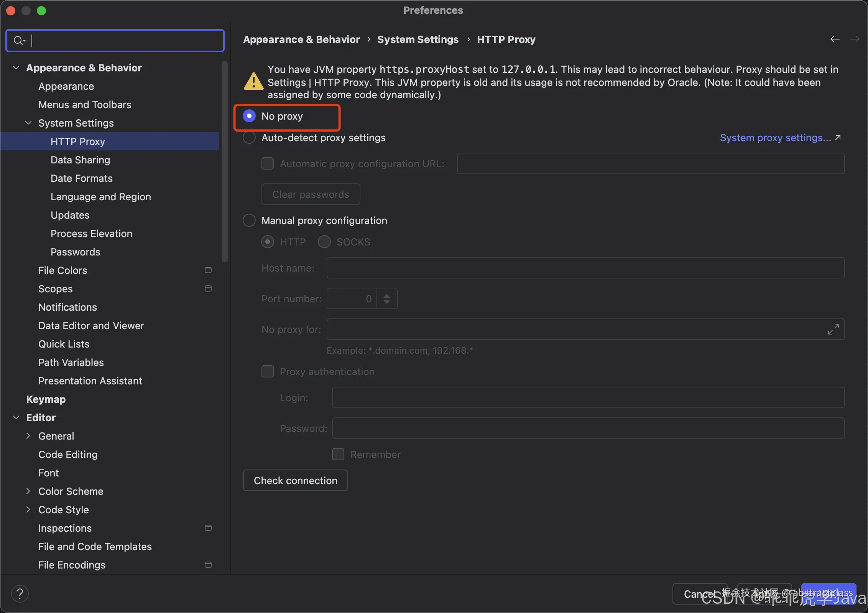Collapse the Appearance & Behavior tree section
868x613 pixels.
point(16,68)
